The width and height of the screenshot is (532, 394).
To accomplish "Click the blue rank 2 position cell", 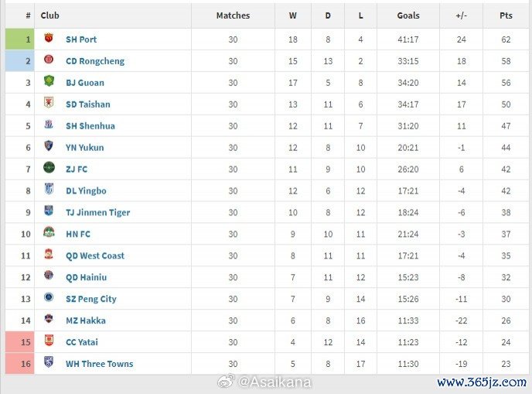I will coord(20,60).
